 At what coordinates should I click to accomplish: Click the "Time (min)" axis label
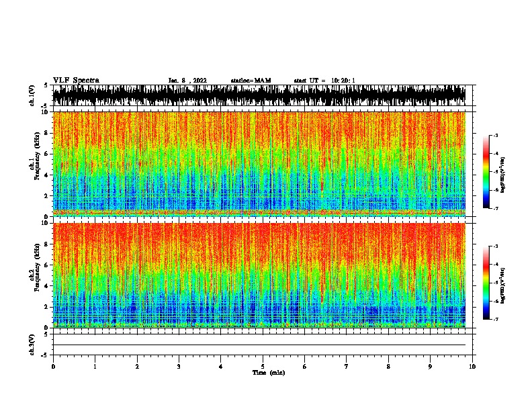[x=269, y=373]
